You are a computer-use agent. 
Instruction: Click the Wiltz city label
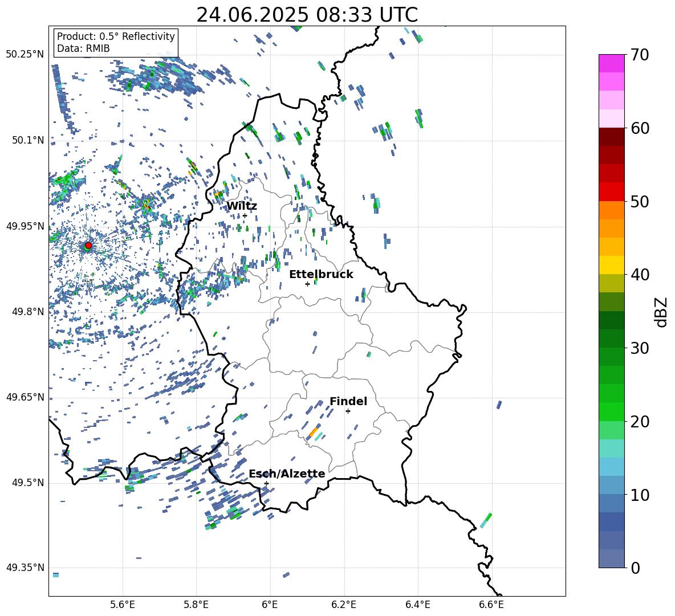click(242, 206)
